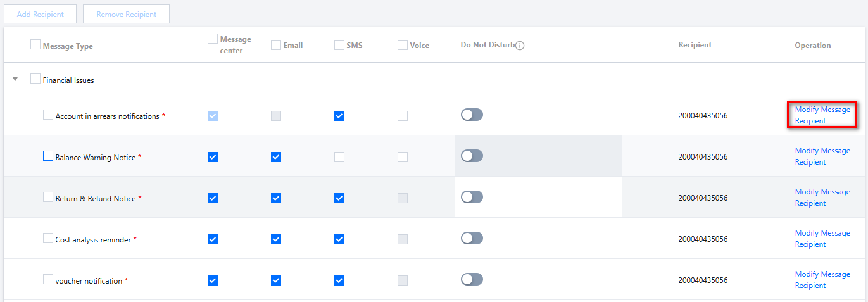Click the Remove Recipient button
Viewport: 868px width, 302px height.
(127, 14)
